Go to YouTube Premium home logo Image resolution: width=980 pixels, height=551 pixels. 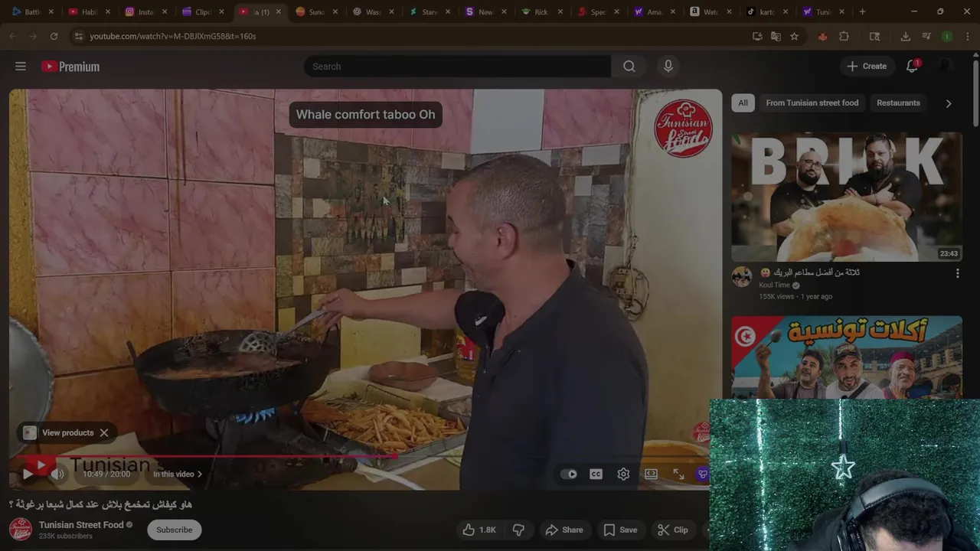pos(70,67)
